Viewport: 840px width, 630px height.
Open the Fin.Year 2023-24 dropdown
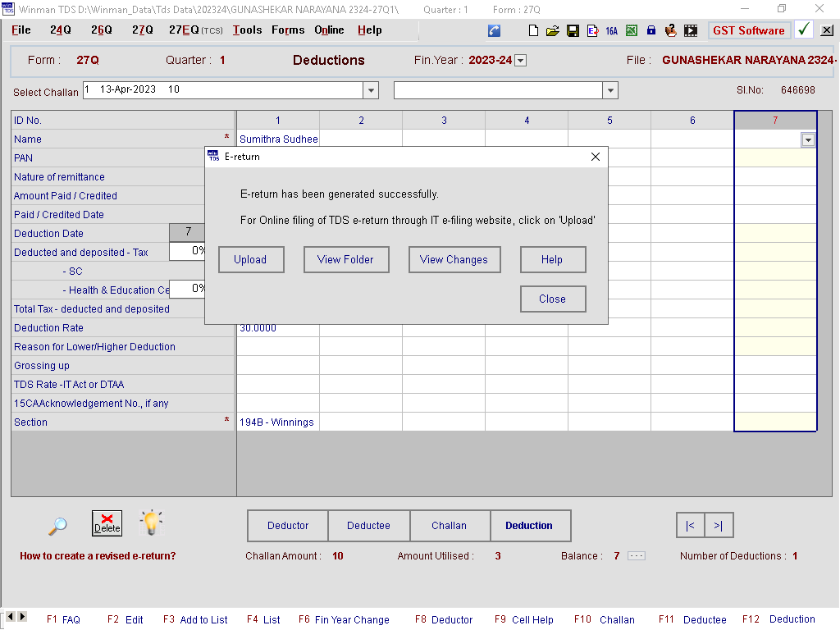point(520,61)
